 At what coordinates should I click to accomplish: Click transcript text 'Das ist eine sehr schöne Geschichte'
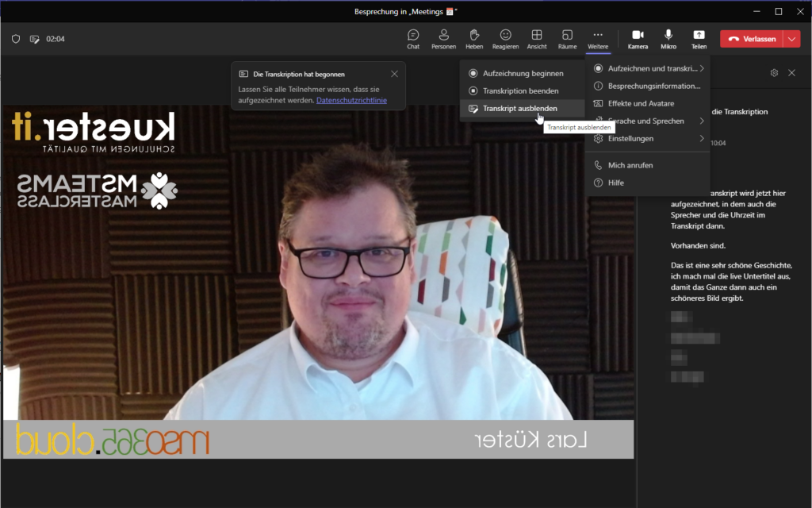pyautogui.click(x=731, y=265)
